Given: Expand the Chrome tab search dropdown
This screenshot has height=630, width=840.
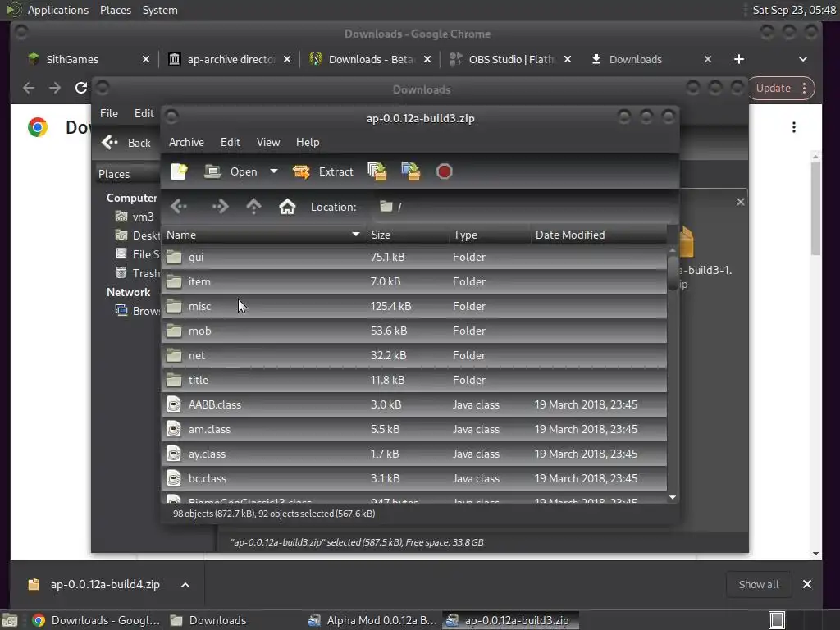Looking at the screenshot, I should [x=802, y=59].
